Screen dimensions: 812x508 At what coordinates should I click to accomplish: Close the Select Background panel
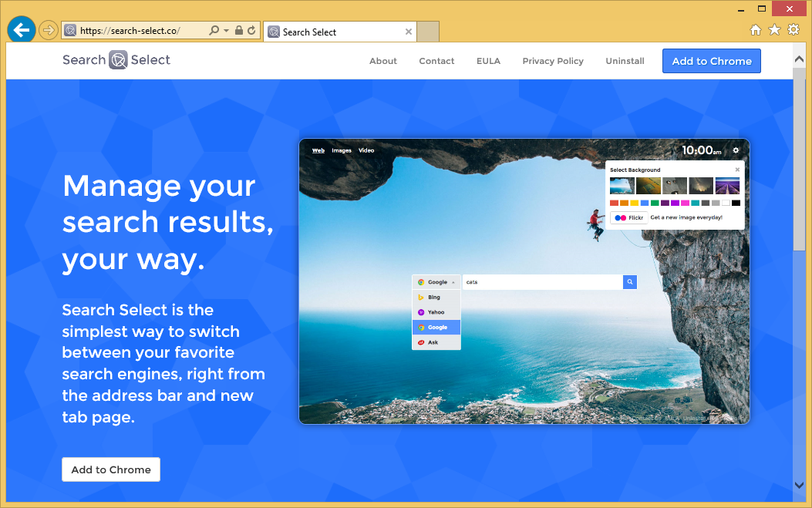pos(737,170)
